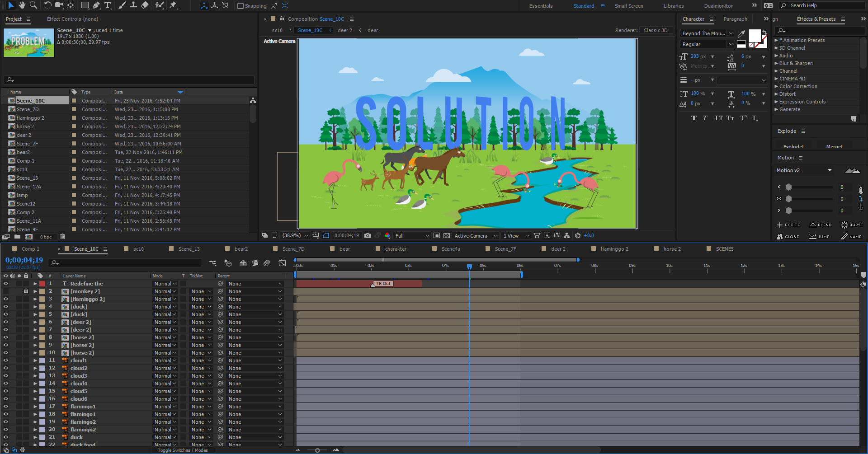This screenshot has width=868, height=454.
Task: Expand the Redefine the layer properties
Action: (x=35, y=284)
